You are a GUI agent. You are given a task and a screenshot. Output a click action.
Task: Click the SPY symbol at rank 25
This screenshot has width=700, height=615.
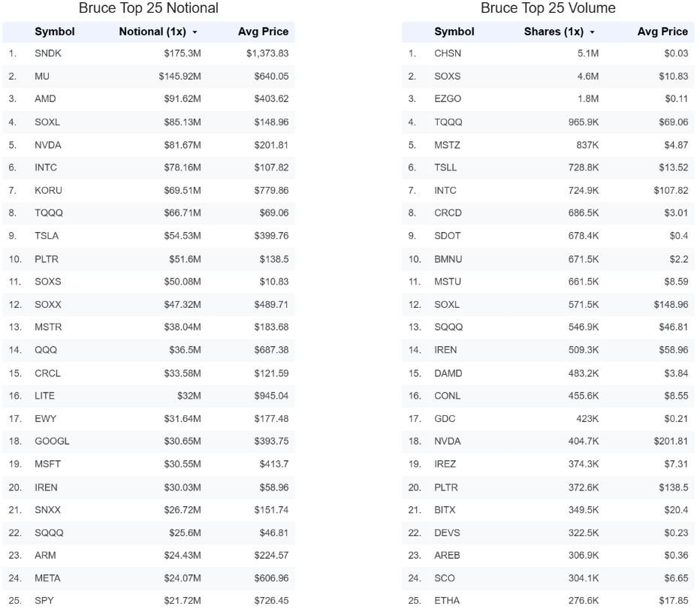44,601
